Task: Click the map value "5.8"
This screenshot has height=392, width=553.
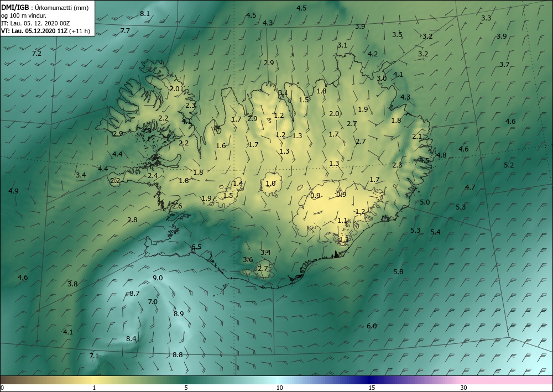Action: coord(398,272)
